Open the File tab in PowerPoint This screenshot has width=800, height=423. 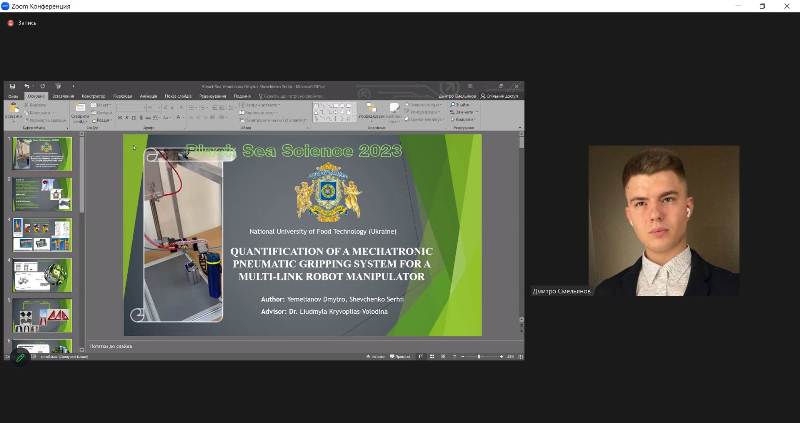pos(13,96)
